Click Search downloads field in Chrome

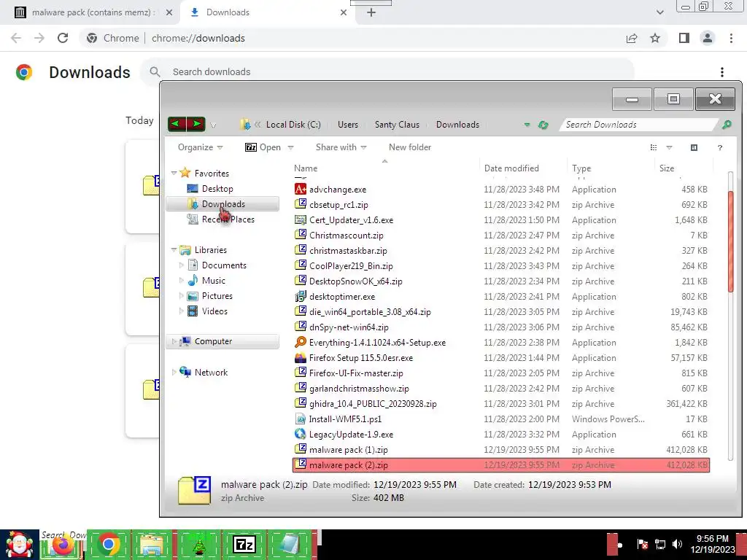pyautogui.click(x=388, y=71)
